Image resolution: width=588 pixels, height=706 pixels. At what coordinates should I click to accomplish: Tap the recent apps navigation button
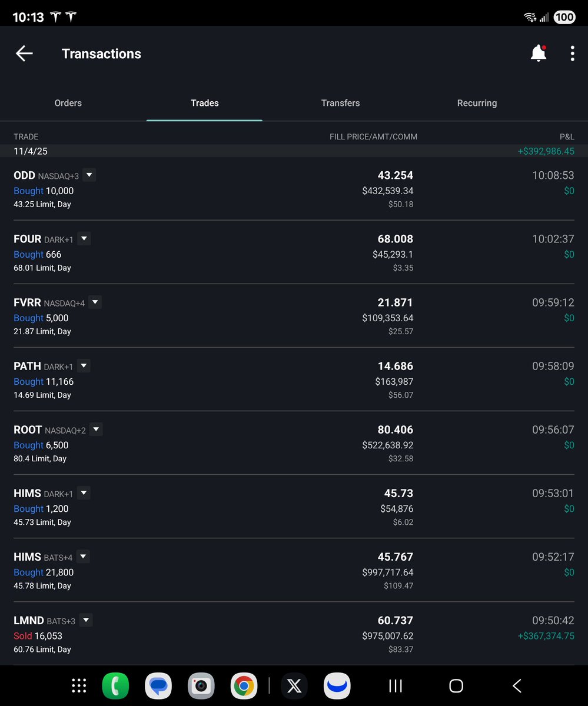coord(396,685)
